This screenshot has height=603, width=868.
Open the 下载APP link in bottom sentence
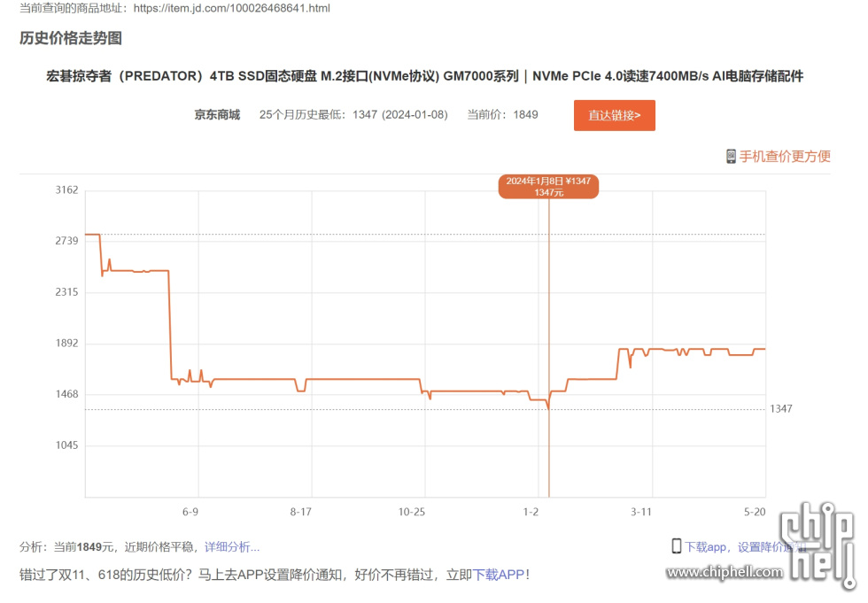click(x=498, y=575)
